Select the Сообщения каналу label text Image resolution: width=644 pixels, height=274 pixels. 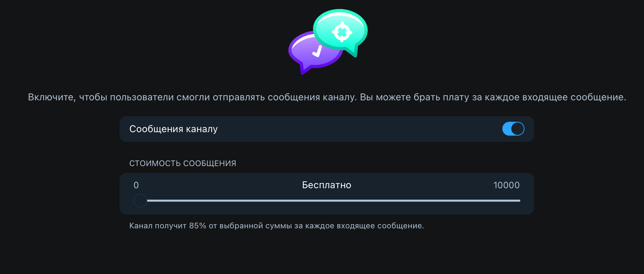(x=173, y=129)
